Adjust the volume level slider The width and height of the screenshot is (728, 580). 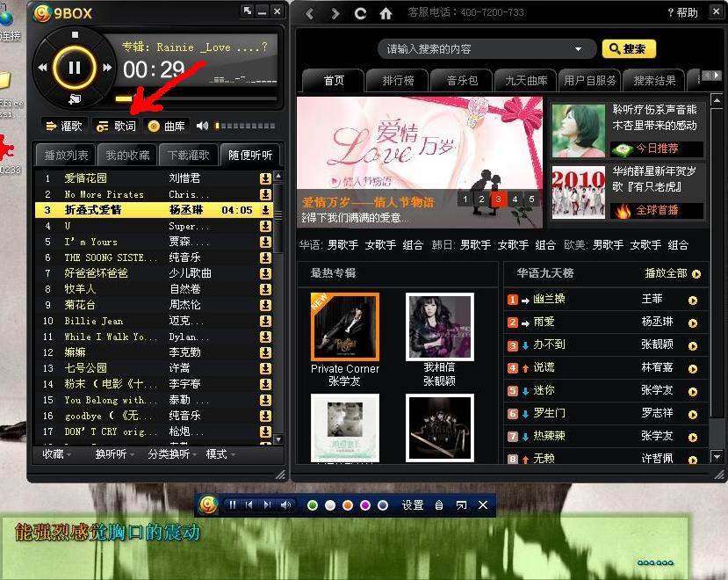click(x=245, y=126)
